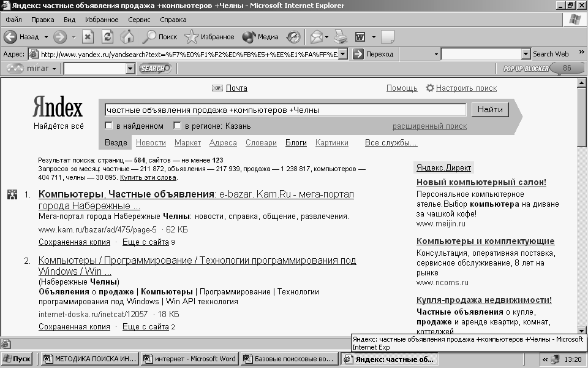
Task: Click the status bar page icon
Action: click(x=6, y=343)
